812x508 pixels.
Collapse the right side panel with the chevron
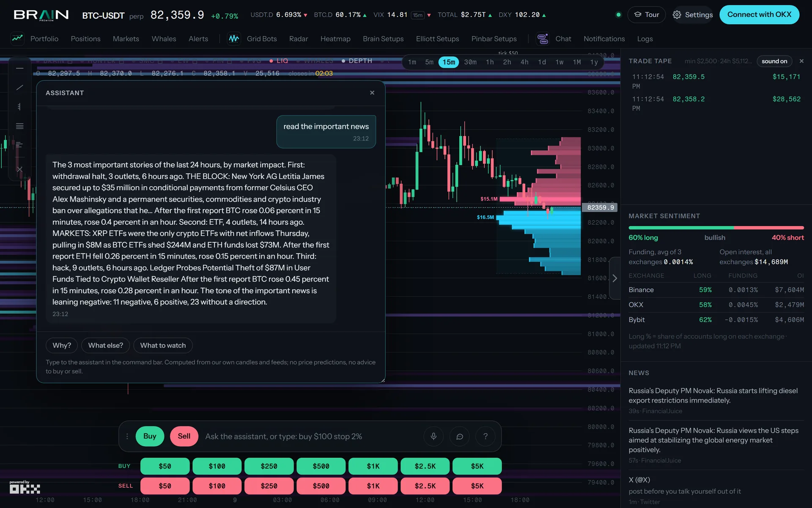pos(614,278)
